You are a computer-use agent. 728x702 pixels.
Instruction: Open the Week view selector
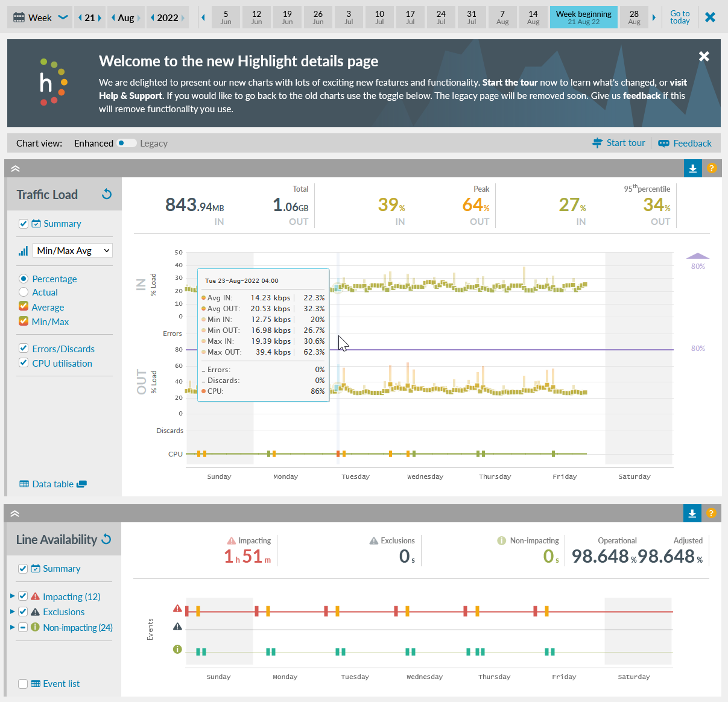tap(40, 17)
